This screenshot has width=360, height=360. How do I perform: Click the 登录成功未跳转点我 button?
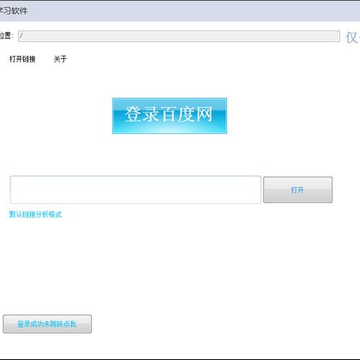pos(47,324)
